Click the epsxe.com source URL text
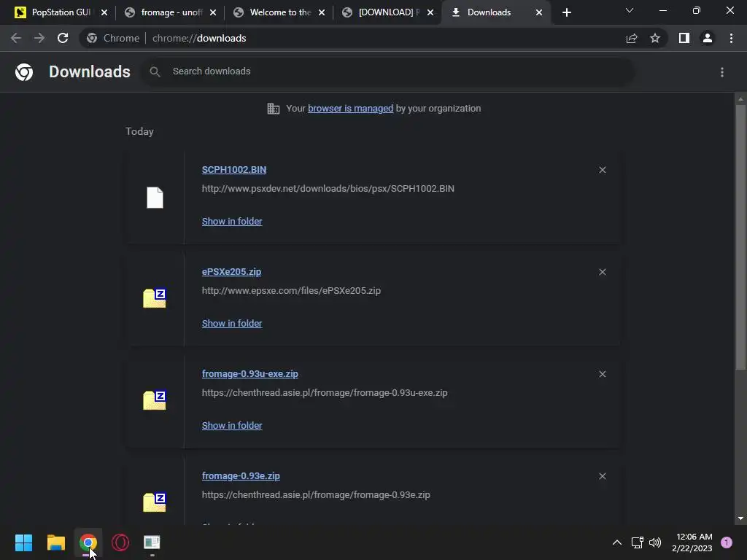The image size is (747, 560). tap(291, 290)
